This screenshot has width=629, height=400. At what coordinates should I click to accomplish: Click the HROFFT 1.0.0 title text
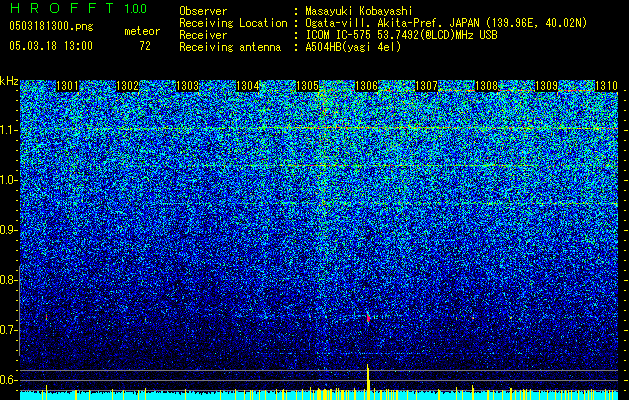pos(78,8)
